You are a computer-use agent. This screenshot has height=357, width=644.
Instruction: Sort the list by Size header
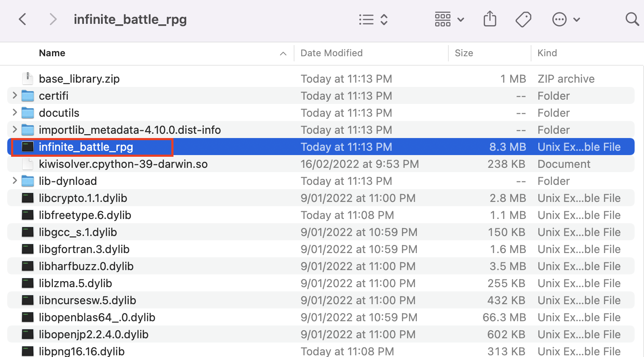(464, 53)
